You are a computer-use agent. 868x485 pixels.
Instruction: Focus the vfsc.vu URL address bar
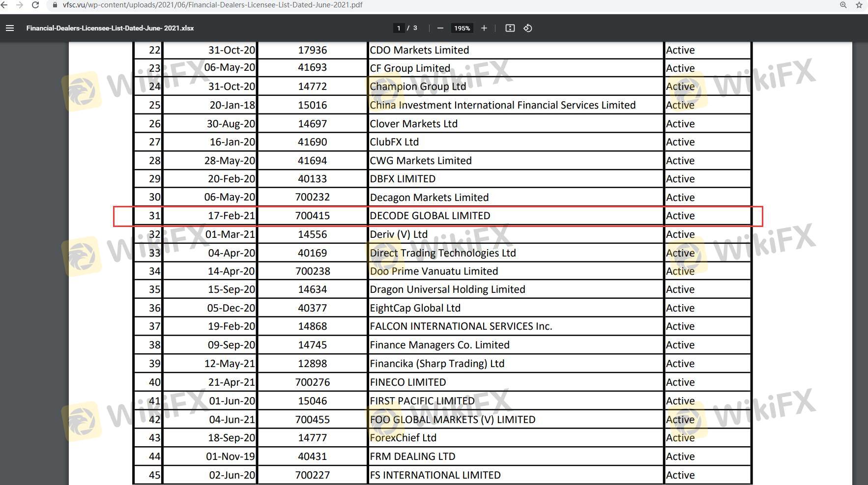212,5
